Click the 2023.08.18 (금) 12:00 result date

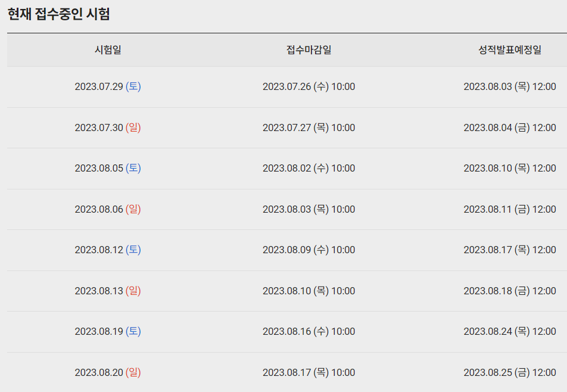(510, 291)
